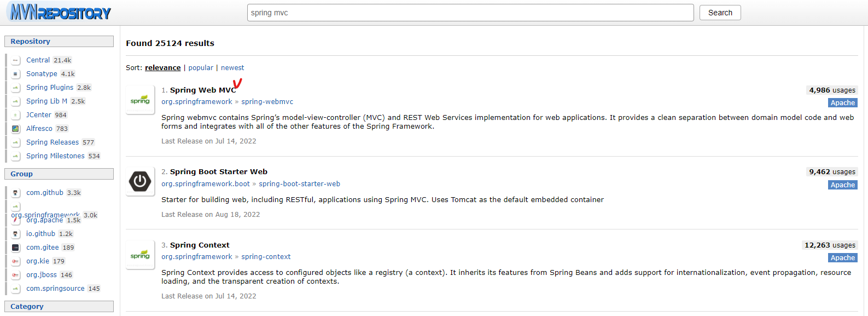Open the spring-boot-starter-web artifact link
Screen dimensions: 868x316
coord(299,184)
